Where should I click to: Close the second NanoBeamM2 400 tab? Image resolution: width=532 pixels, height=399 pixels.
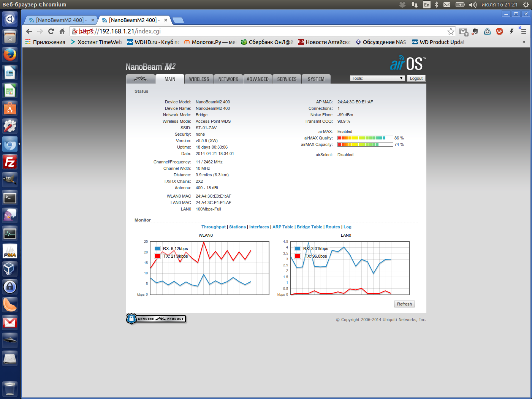[x=166, y=20]
